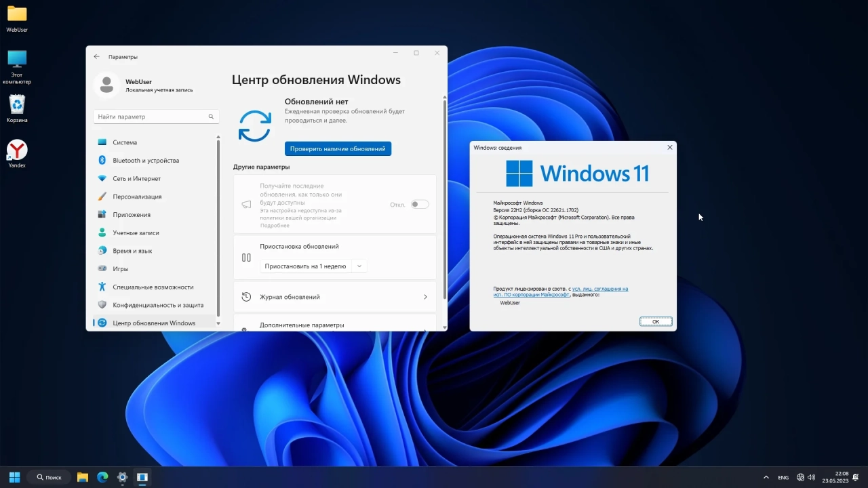Screen dimensions: 868x488
Task: Close the Windows: сведения dialog
Action: click(x=670, y=147)
